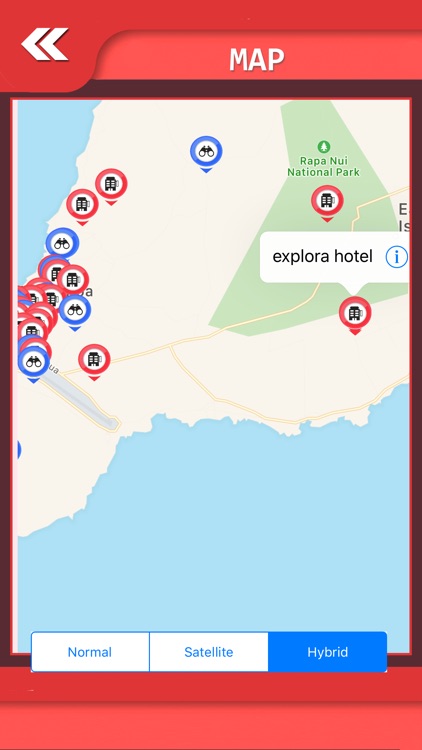Screen dimensions: 422x750
Task: Select the hotel pin above the town binoculars pin
Action: pyautogui.click(x=73, y=279)
